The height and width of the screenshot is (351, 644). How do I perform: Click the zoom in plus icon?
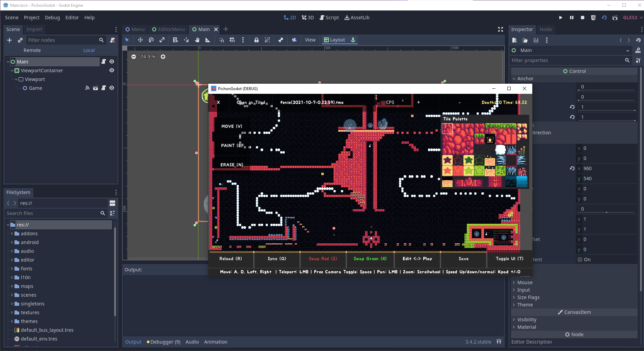163,57
